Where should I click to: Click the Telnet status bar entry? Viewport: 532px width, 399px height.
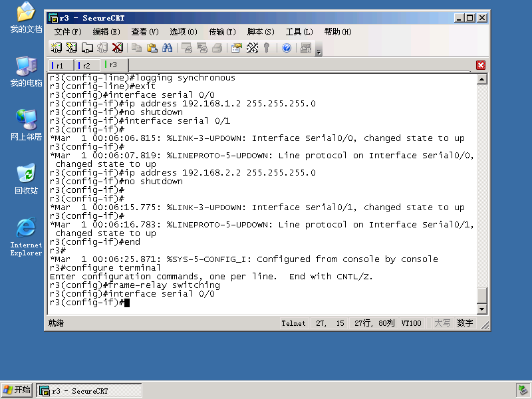coord(293,323)
